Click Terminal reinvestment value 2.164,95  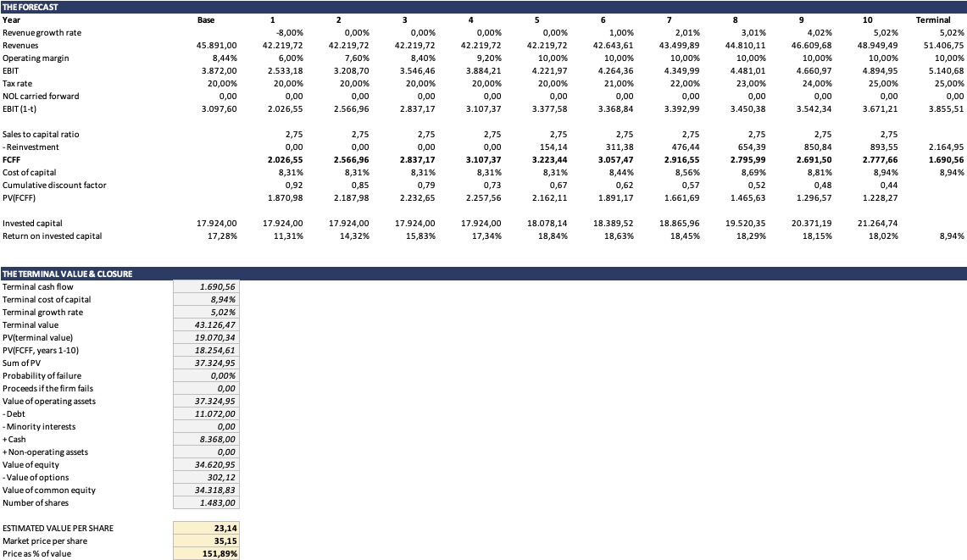[946, 147]
